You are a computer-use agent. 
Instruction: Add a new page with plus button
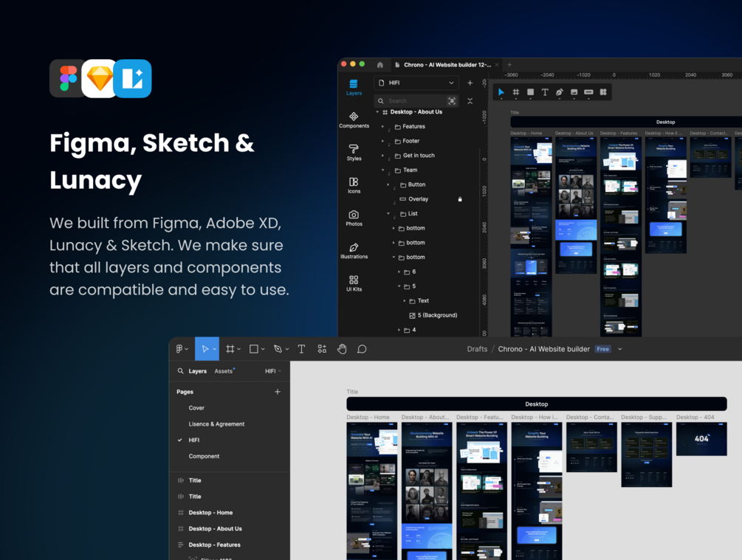(278, 392)
